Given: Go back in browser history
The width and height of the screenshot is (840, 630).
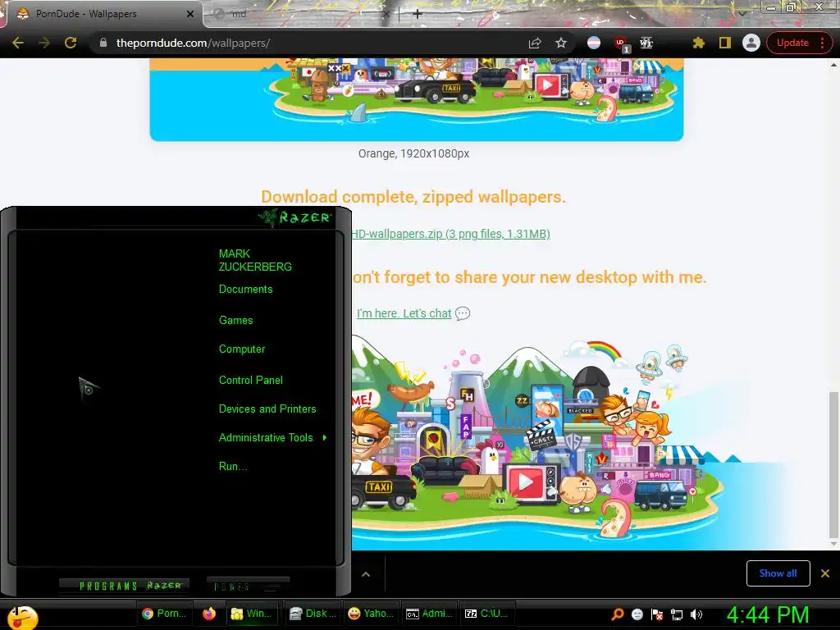Looking at the screenshot, I should [x=18, y=43].
